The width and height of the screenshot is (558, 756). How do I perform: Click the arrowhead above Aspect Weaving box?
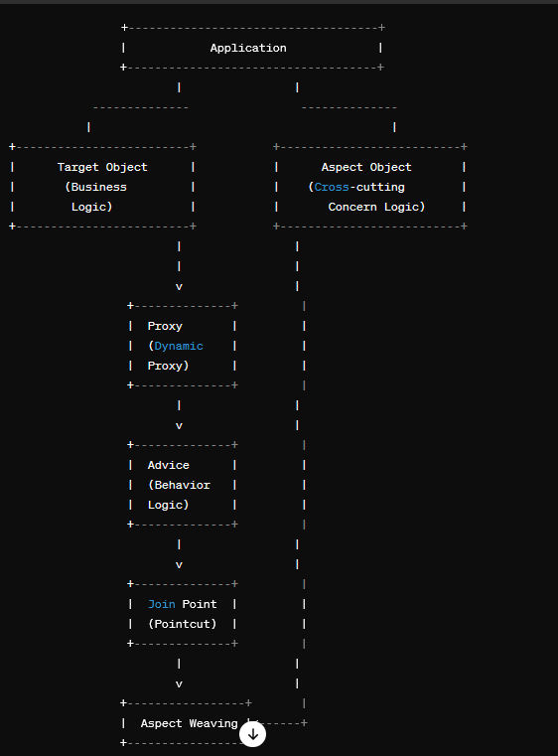[x=179, y=683]
